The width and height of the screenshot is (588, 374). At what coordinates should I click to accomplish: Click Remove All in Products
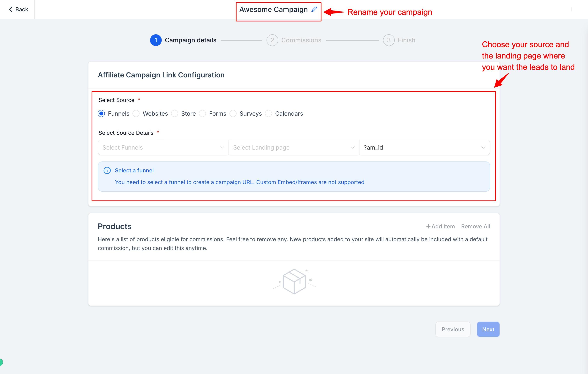click(x=475, y=226)
